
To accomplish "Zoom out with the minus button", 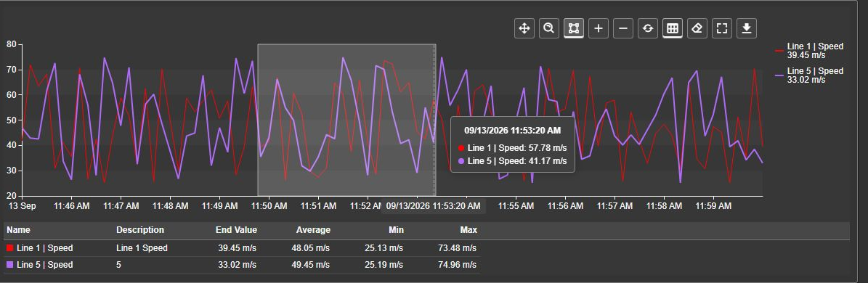I will [x=623, y=28].
